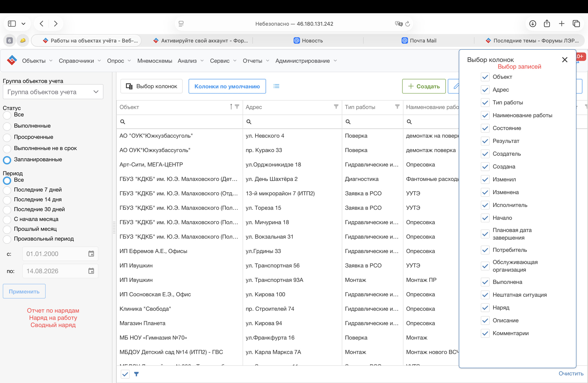This screenshot has width=588, height=383.
Task: Go forward with the browser arrow
Action: coord(56,24)
